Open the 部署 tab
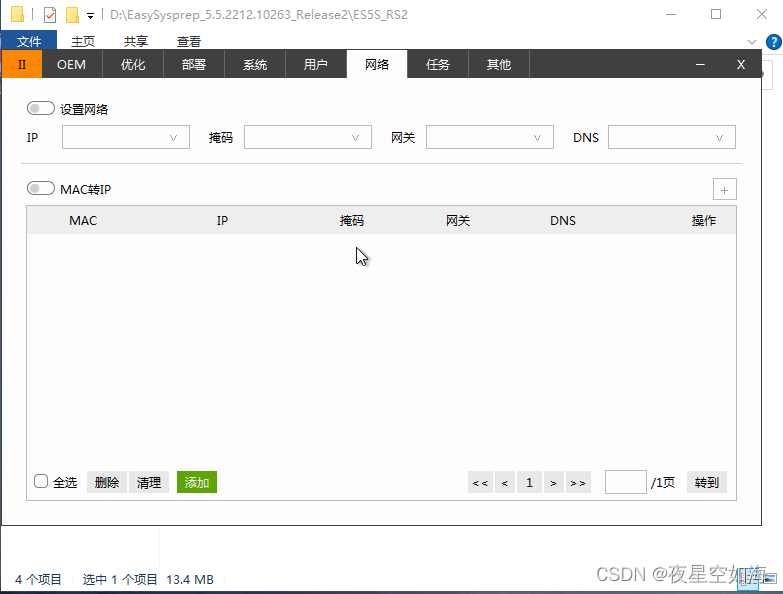 (x=194, y=64)
